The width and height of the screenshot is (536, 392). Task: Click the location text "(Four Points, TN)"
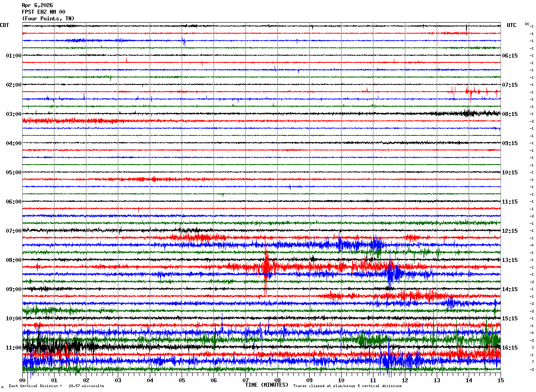pyautogui.click(x=48, y=19)
